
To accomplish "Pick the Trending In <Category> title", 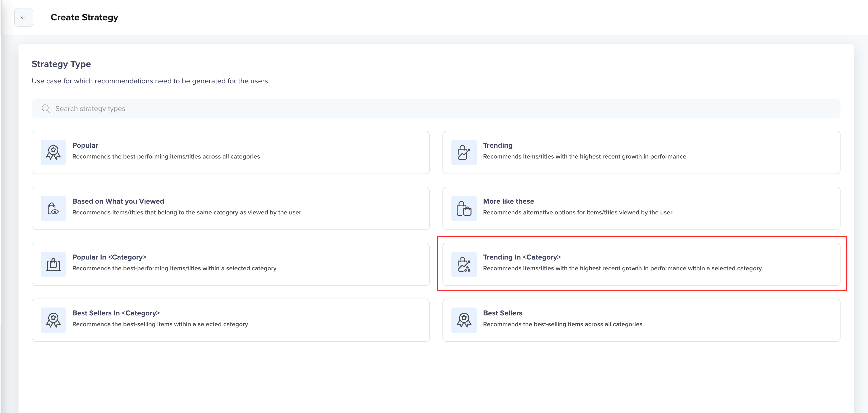I will coord(522,257).
